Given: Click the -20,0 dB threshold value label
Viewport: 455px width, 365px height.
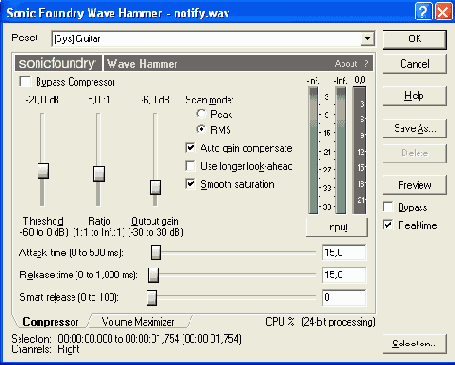Looking at the screenshot, I should (42, 100).
